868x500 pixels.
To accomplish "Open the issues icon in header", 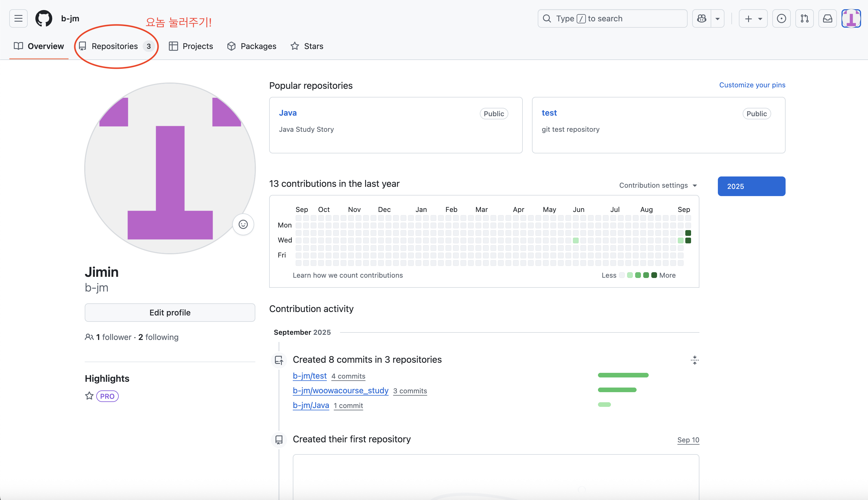I will coord(781,18).
